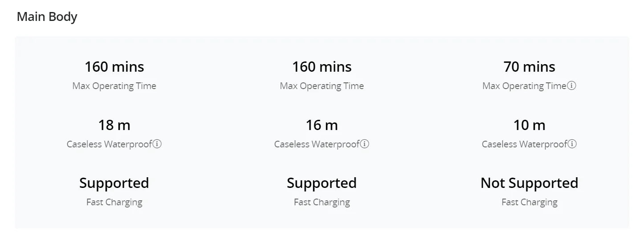This screenshot has height=236, width=644.
Task: Click Max Operating Time label under 70 mins
Action: 525,86
